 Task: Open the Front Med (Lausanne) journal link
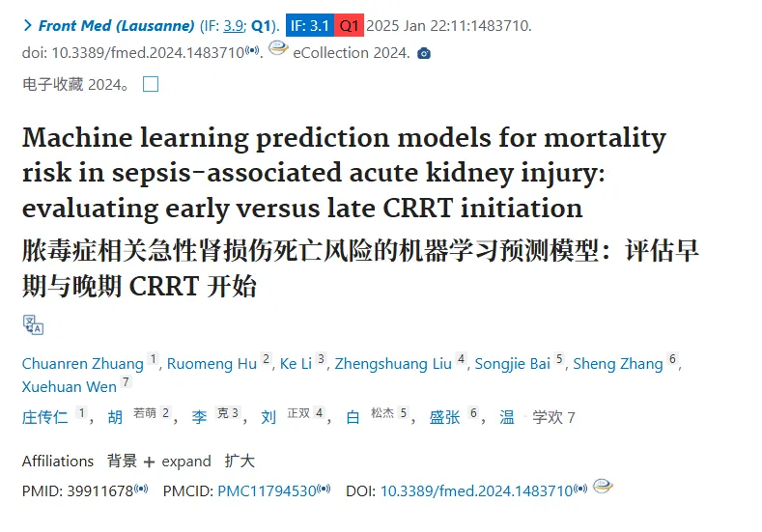pos(116,25)
